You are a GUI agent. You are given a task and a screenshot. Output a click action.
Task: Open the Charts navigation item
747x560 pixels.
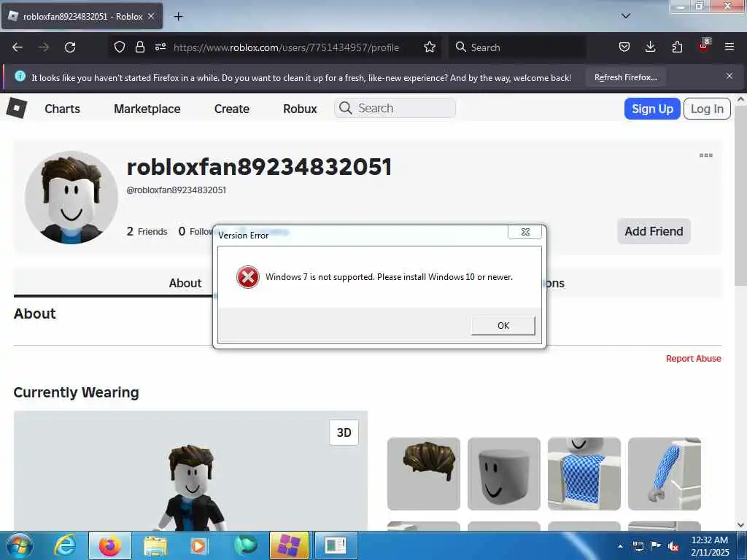(x=63, y=109)
